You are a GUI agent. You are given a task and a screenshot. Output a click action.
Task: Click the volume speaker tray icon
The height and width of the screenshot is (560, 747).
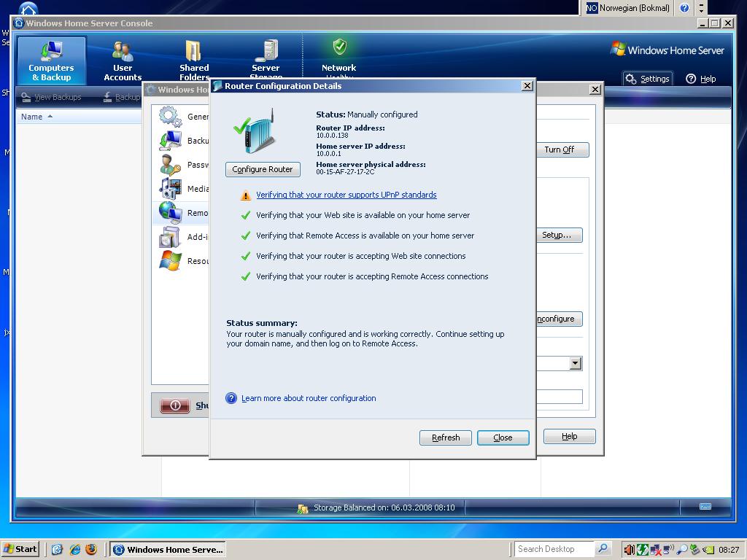pyautogui.click(x=629, y=550)
